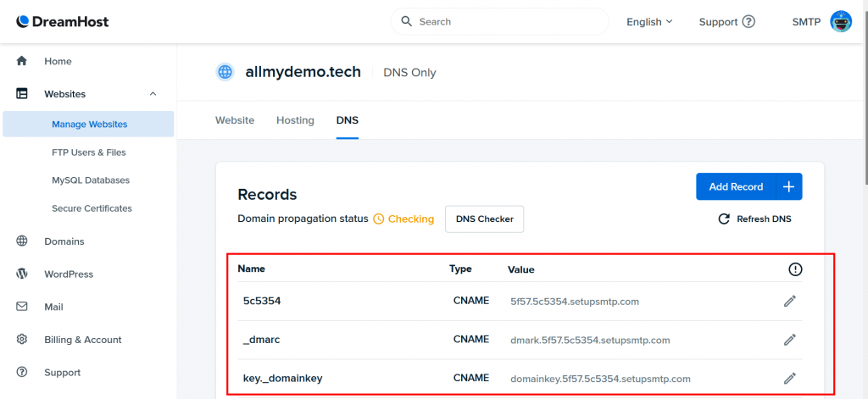This screenshot has height=399, width=868.
Task: Open the English language dropdown
Action: pyautogui.click(x=649, y=21)
